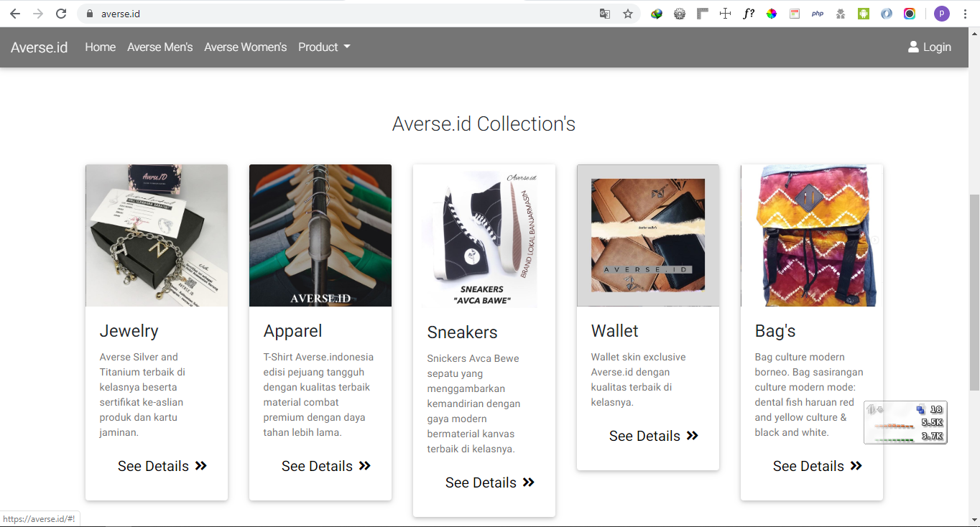
Task: Open the green Android extension icon
Action: [x=864, y=14]
